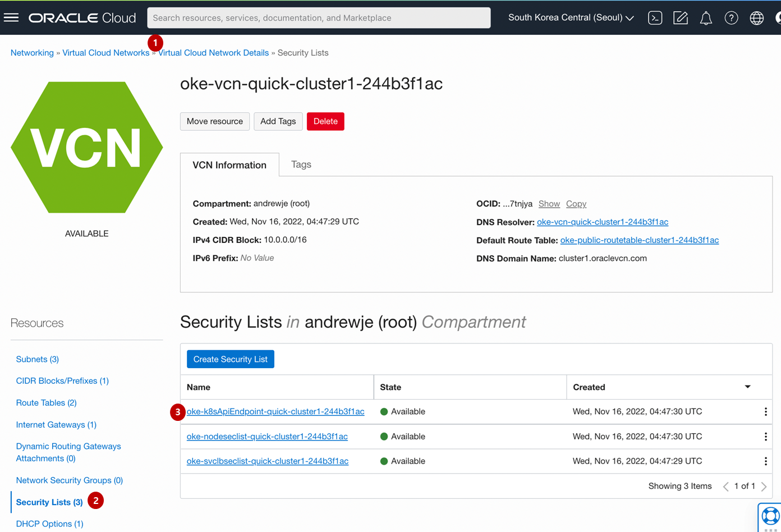Click the red Delete button
The width and height of the screenshot is (781, 532).
point(325,121)
